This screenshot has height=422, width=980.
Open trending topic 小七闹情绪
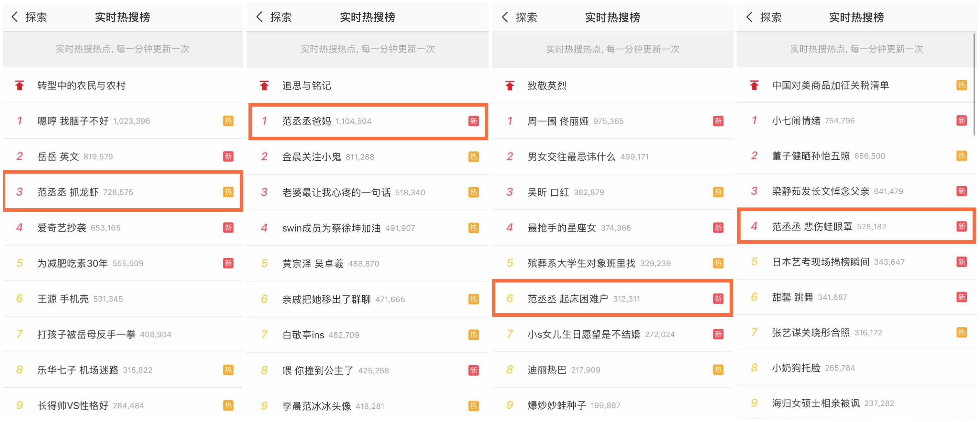coord(796,121)
